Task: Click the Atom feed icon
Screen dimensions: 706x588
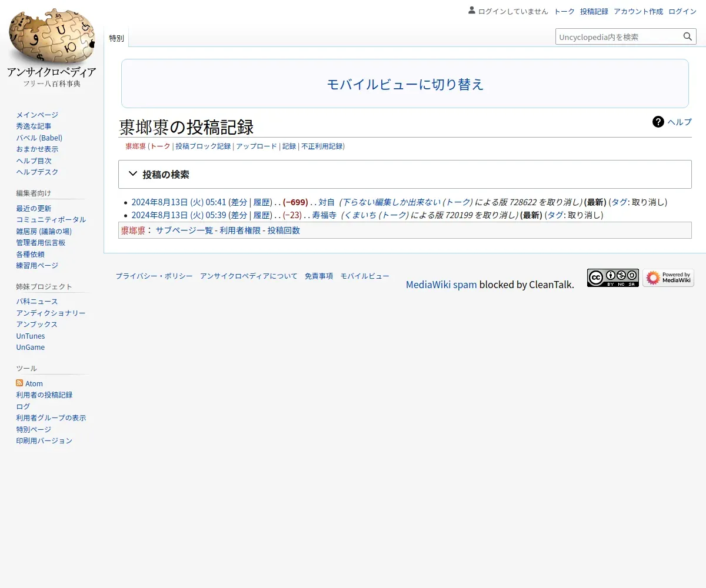Action: (x=19, y=383)
